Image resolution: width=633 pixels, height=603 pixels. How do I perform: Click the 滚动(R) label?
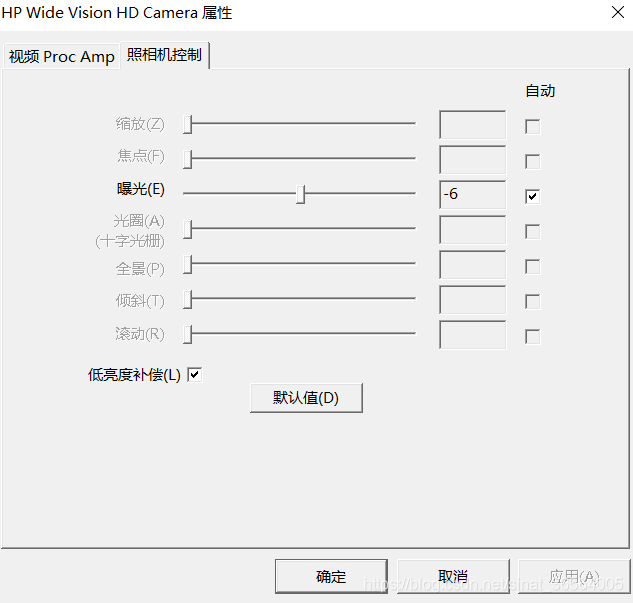[140, 334]
